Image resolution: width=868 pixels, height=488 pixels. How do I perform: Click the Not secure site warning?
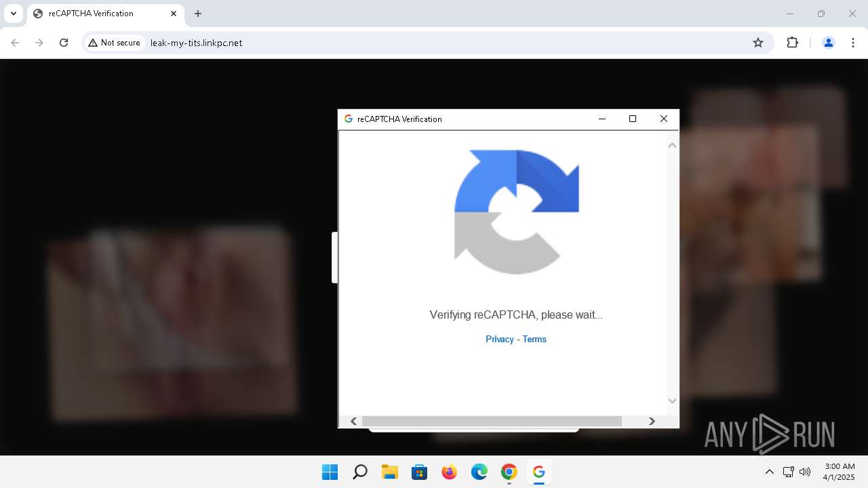114,43
